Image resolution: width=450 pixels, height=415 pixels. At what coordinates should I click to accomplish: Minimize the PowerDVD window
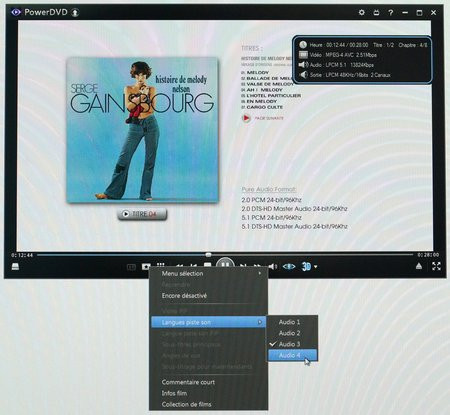[x=405, y=13]
